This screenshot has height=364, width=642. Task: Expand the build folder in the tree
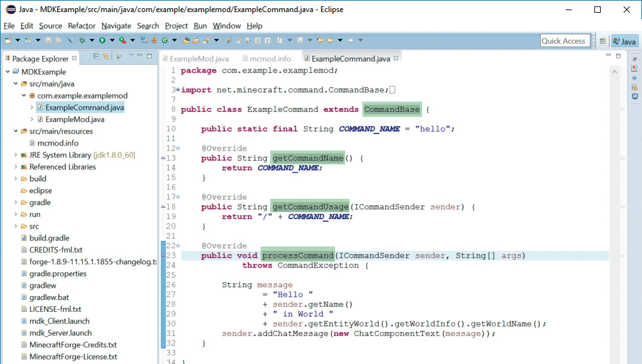(15, 179)
